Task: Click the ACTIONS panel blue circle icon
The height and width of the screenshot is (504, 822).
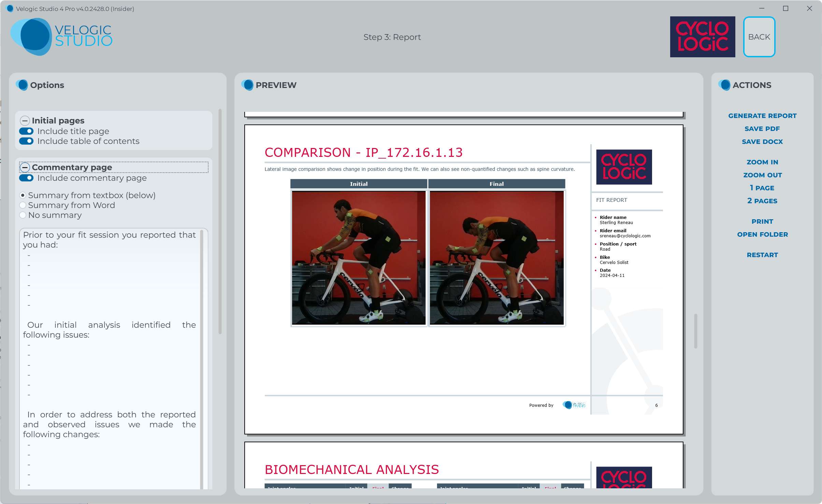Action: click(x=724, y=85)
